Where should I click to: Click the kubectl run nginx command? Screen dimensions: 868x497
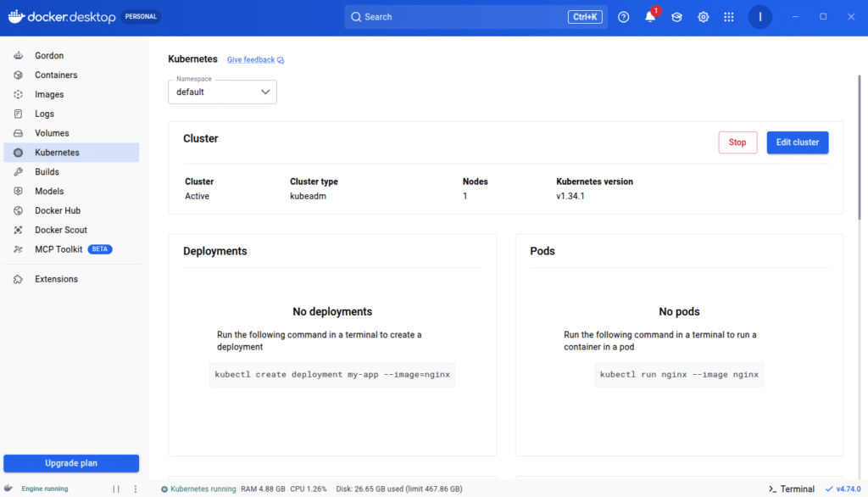pyautogui.click(x=679, y=375)
